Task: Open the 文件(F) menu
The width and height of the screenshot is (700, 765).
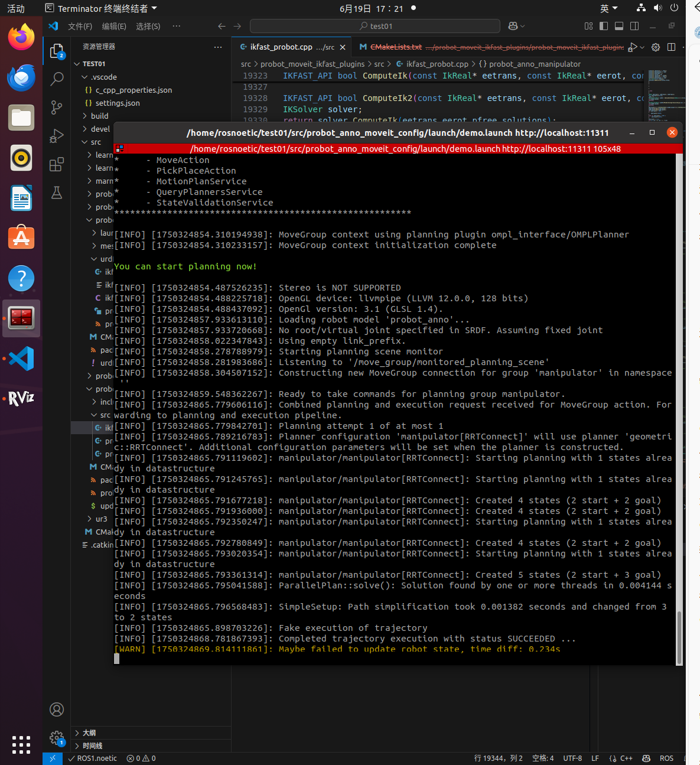Action: 80,26
